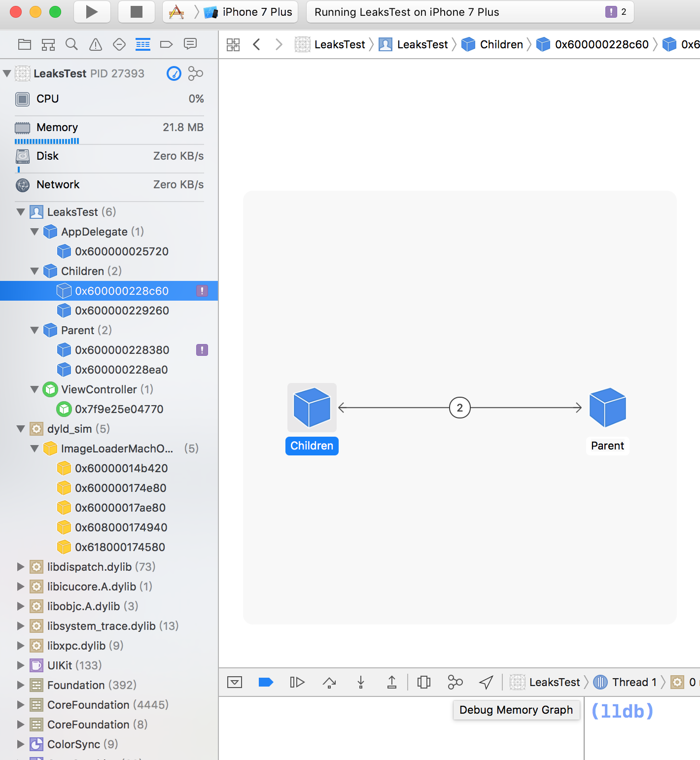Collapse the LeaksTest PID 27393 process

7,73
